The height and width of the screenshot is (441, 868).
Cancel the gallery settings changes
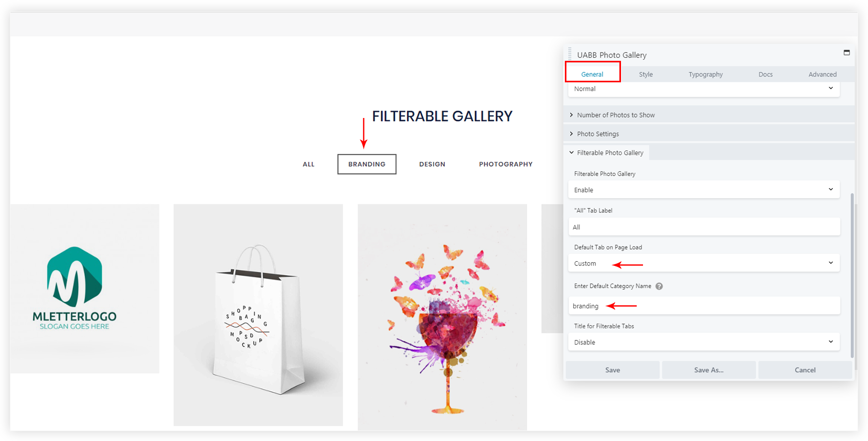coord(805,370)
